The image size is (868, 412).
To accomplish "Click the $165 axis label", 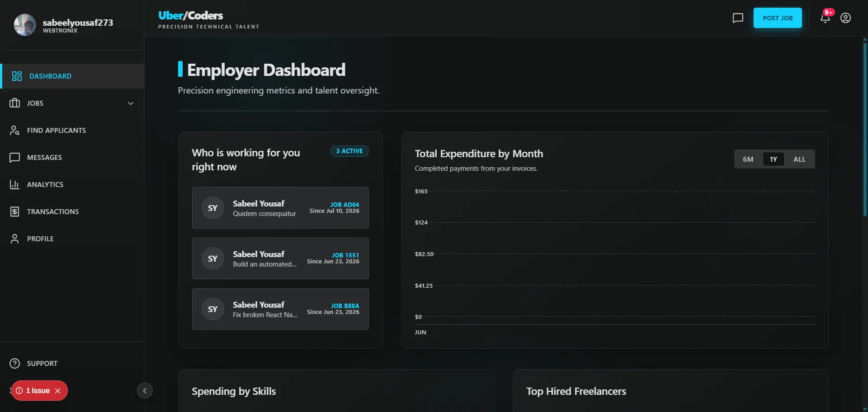I will [x=421, y=191].
